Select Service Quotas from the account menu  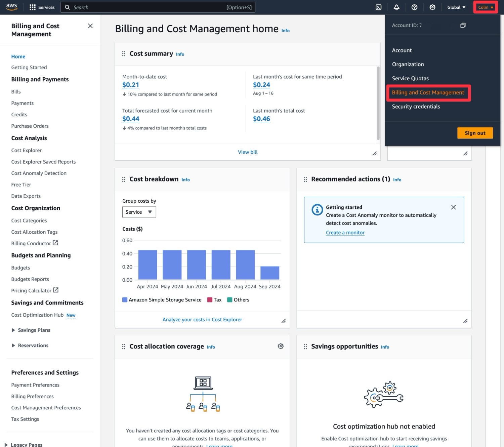tap(410, 79)
